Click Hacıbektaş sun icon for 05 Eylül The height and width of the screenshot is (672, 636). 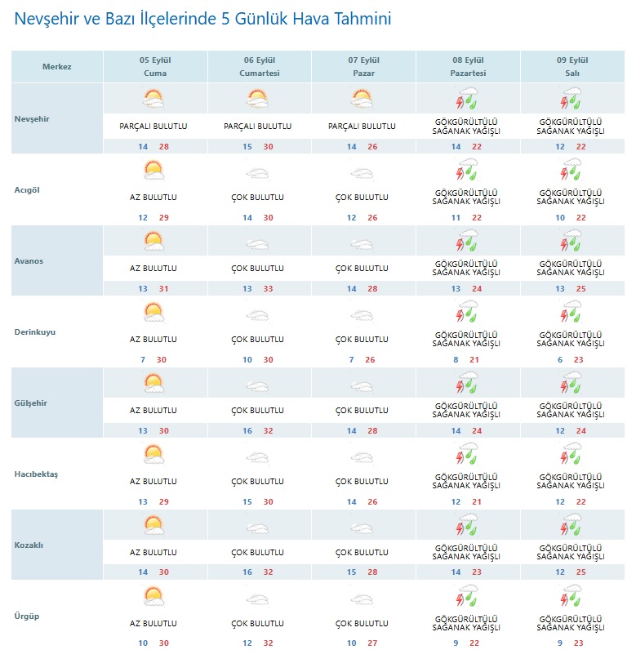153,454
